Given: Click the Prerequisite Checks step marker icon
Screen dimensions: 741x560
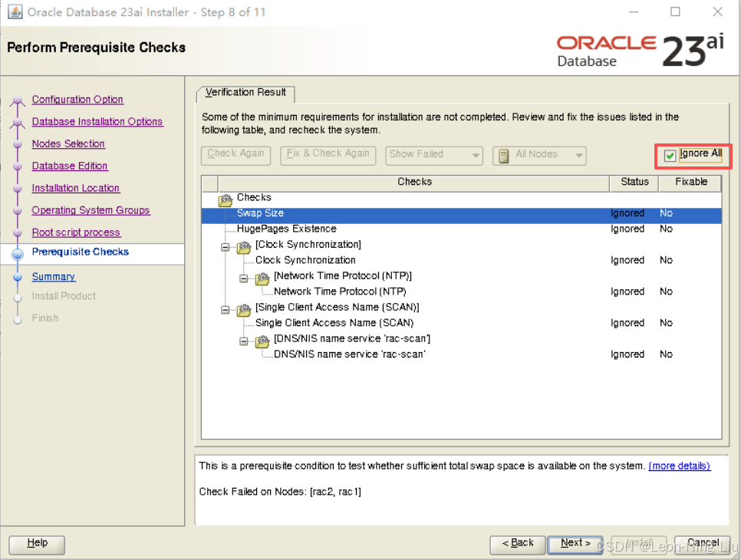Looking at the screenshot, I should 18,254.
